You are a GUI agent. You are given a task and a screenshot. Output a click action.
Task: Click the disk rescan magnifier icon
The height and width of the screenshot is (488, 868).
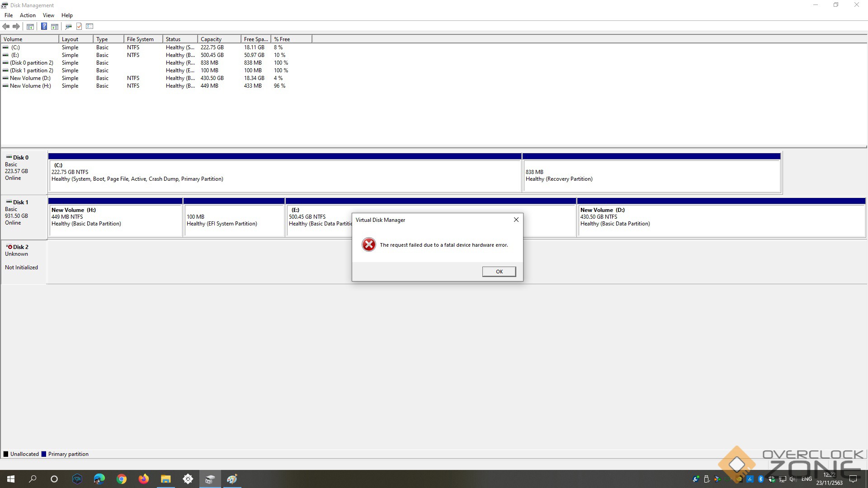tap(69, 26)
